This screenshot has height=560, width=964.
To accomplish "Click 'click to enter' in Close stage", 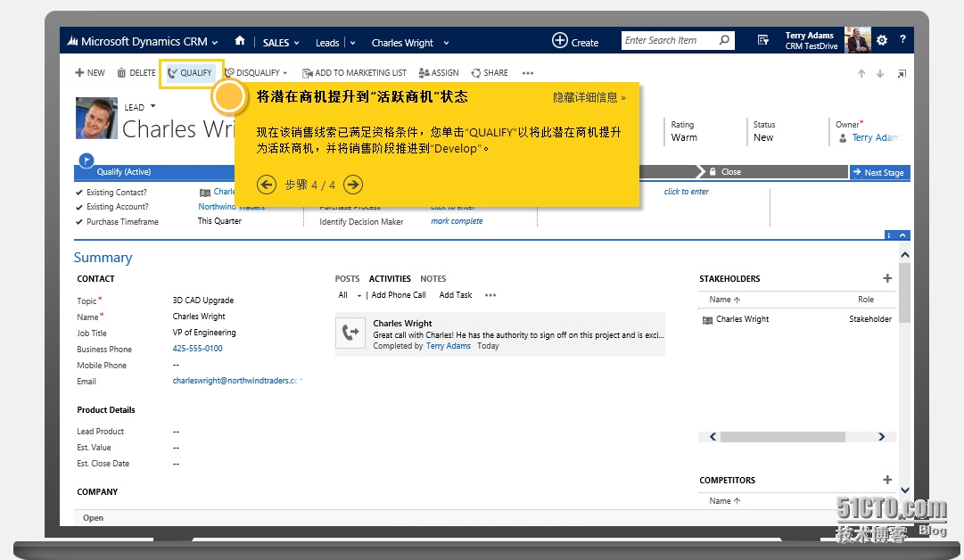I will point(686,192).
